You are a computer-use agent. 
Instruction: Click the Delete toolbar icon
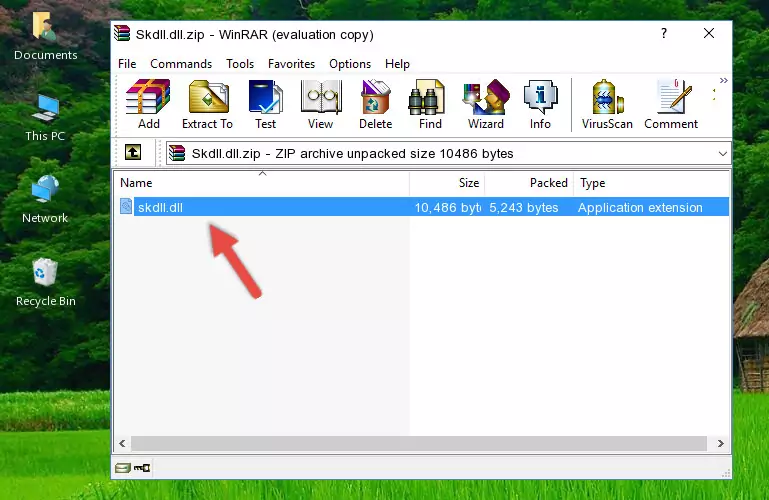coord(376,104)
